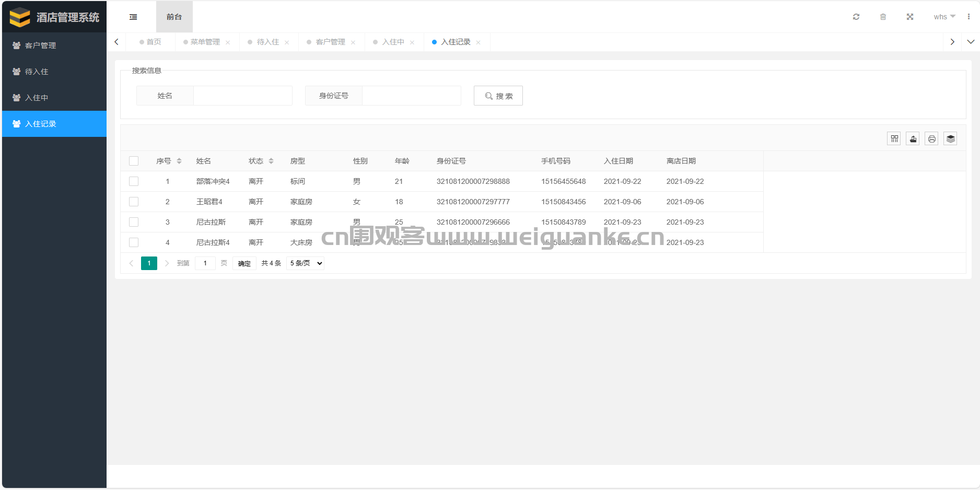
Task: Click the 确定 pagination button
Action: [x=244, y=263]
